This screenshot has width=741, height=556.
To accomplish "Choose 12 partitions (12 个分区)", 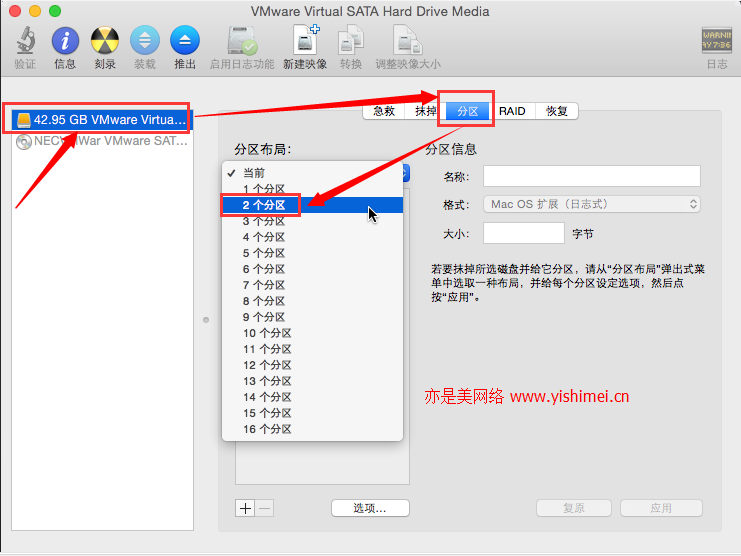I will (x=312, y=366).
